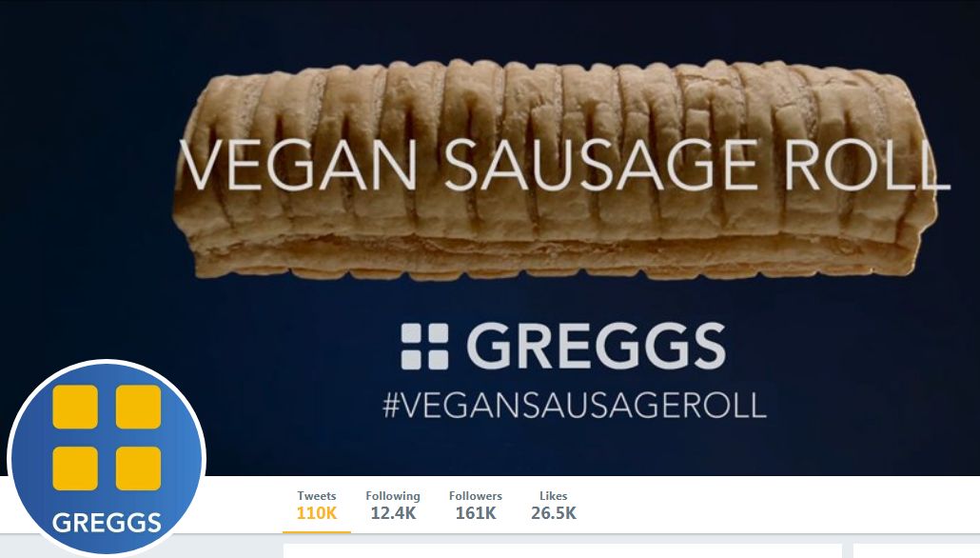Click the GREGGS text inside the avatar
Screen dimensions: 980x558
tap(107, 523)
